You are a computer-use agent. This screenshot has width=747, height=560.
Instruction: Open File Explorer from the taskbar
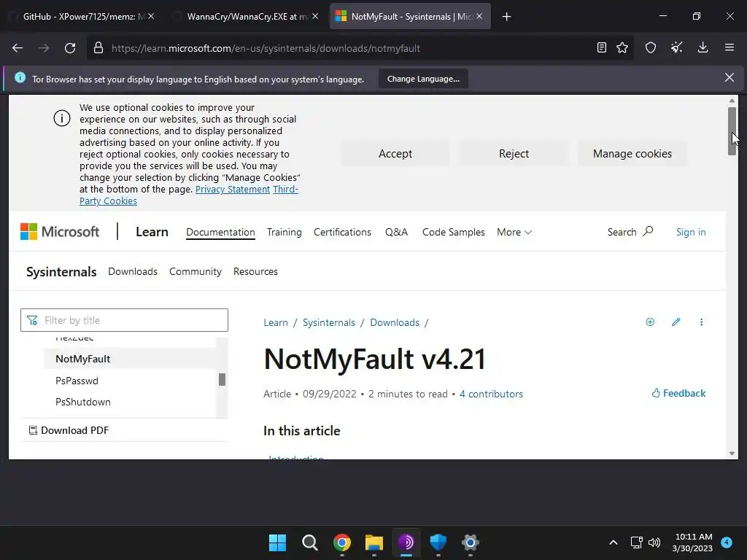point(374,542)
